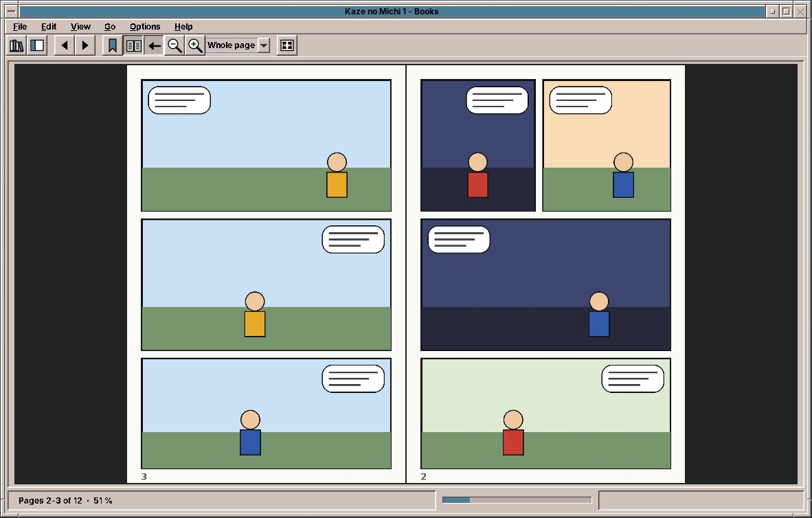This screenshot has width=812, height=518.
Task: Toggle right-to-left reading direction
Action: point(155,45)
